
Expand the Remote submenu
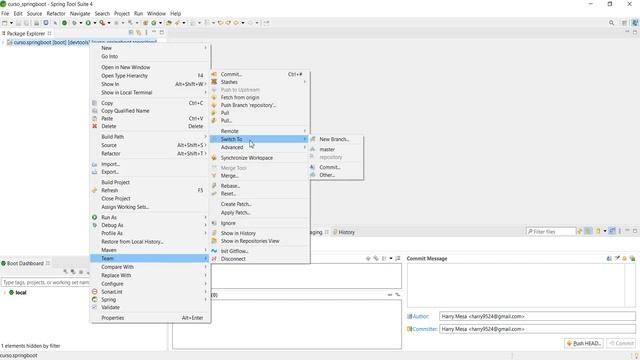click(x=304, y=131)
